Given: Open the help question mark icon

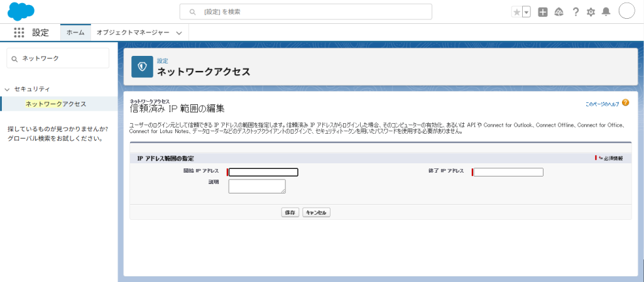Looking at the screenshot, I should pos(575,12).
